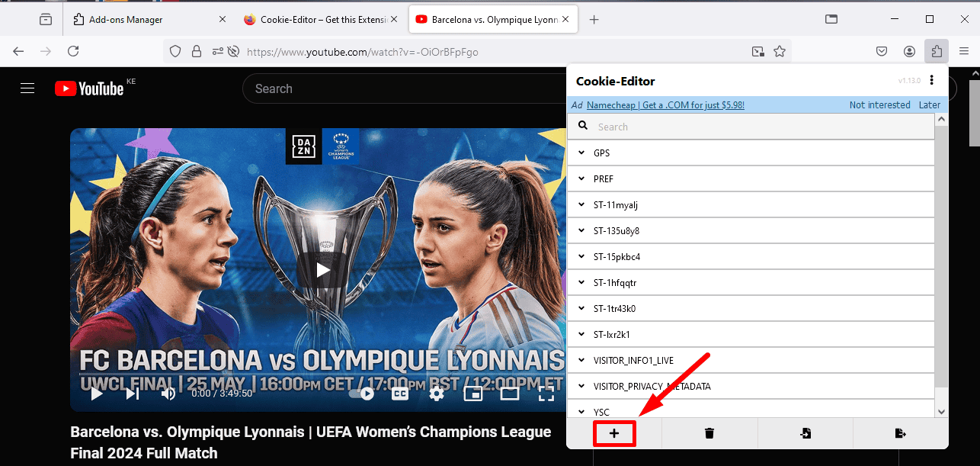
Task: Open YouTube hamburger guide menu
Action: 28,88
